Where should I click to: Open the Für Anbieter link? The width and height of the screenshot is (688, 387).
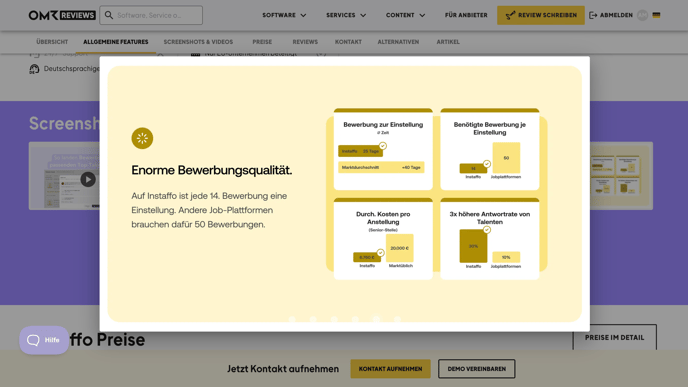point(466,15)
